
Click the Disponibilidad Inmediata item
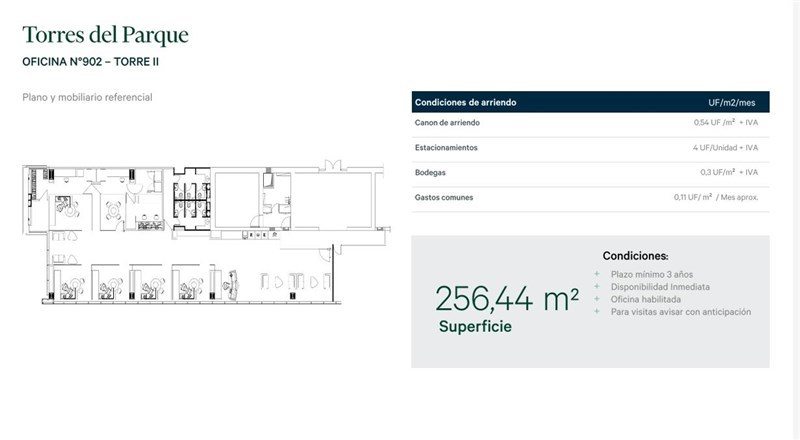(660, 287)
